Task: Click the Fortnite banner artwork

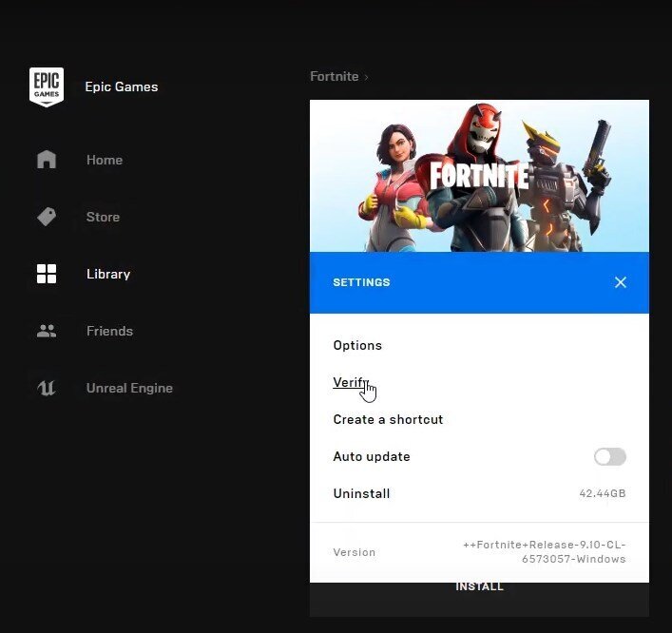Action: click(479, 176)
